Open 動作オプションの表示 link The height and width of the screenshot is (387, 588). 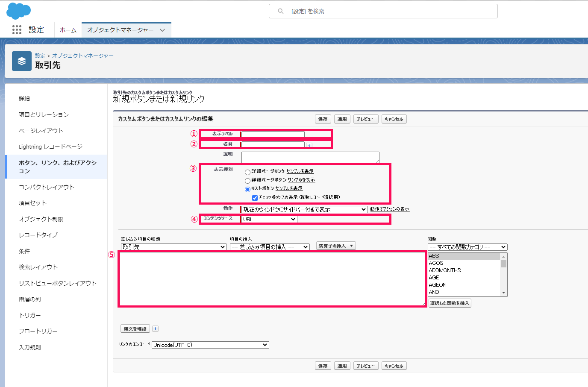click(x=390, y=209)
